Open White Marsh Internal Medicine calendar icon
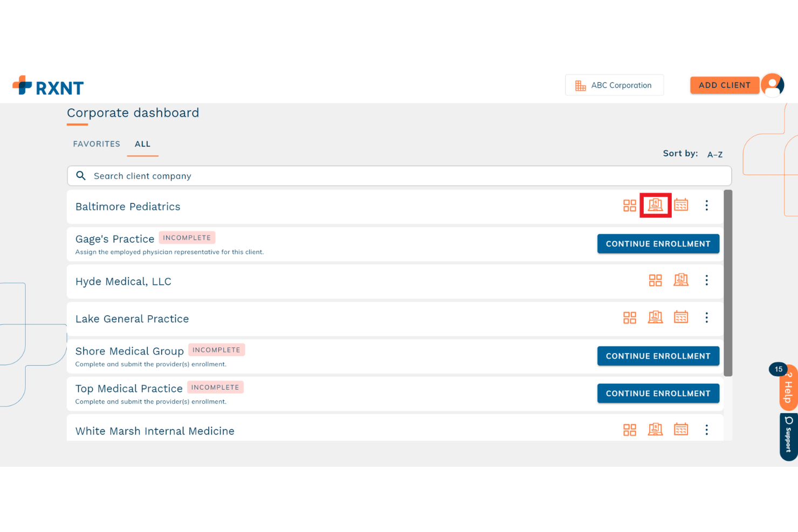 tap(681, 429)
